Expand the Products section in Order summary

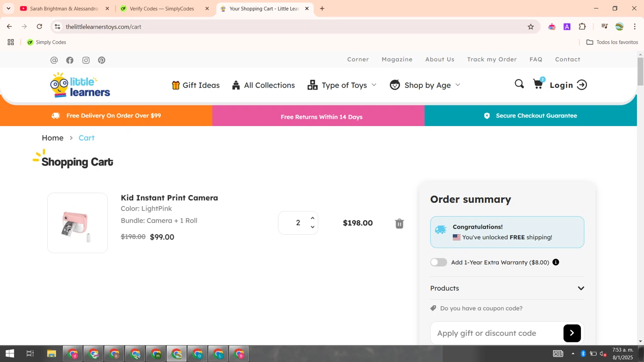pyautogui.click(x=507, y=288)
